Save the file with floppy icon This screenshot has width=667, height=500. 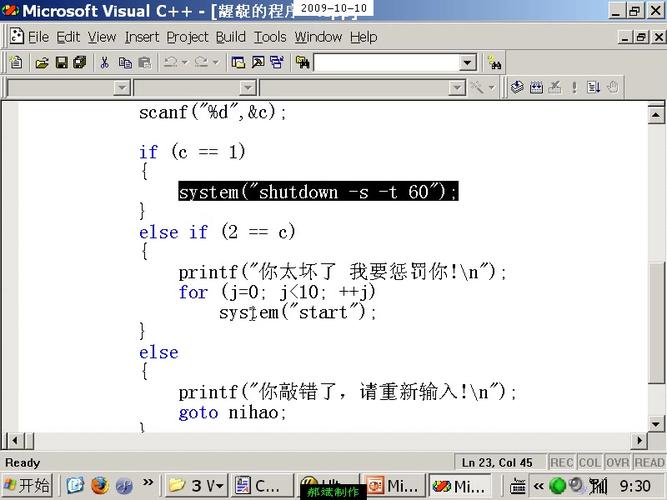(62, 63)
